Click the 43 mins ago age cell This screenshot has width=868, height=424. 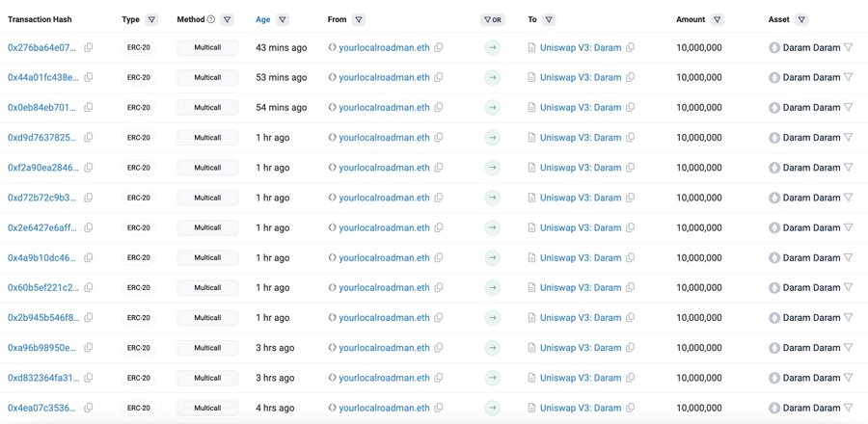[x=282, y=47]
